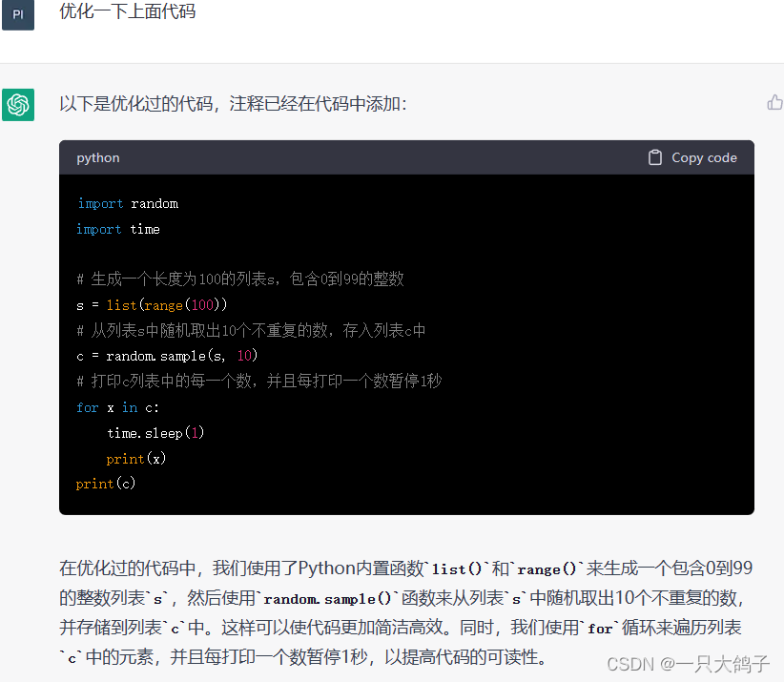Viewport: 784px width, 682px height.
Task: Click the ChatGPT logo avatar
Action: pyautogui.click(x=18, y=105)
